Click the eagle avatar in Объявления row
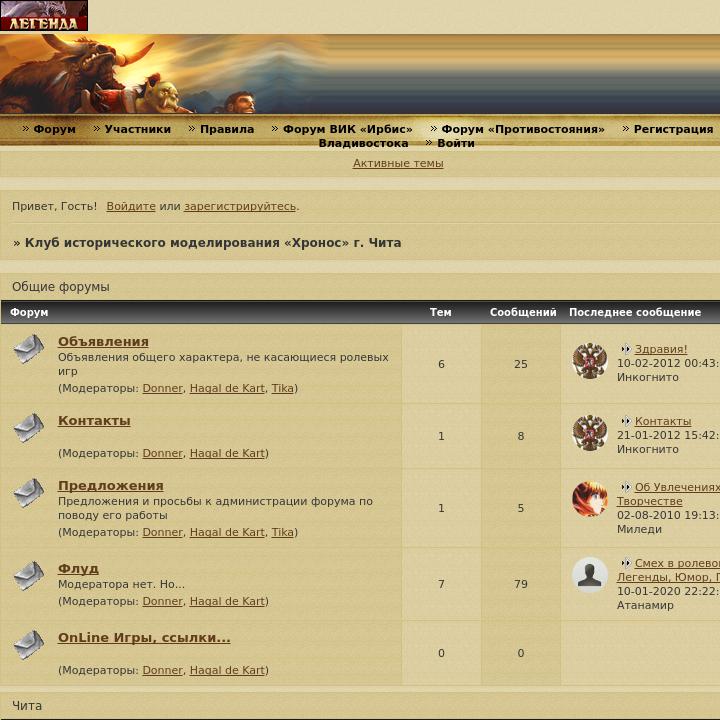 [x=590, y=361]
